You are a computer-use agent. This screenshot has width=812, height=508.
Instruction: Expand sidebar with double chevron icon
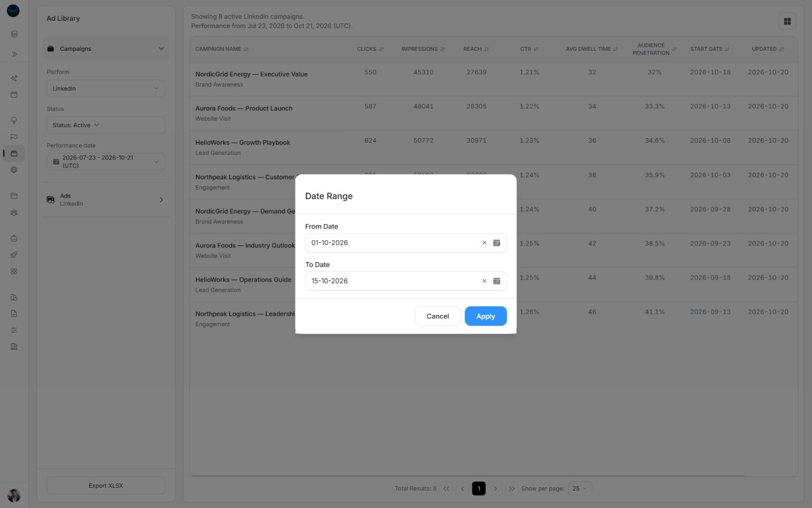tap(14, 54)
